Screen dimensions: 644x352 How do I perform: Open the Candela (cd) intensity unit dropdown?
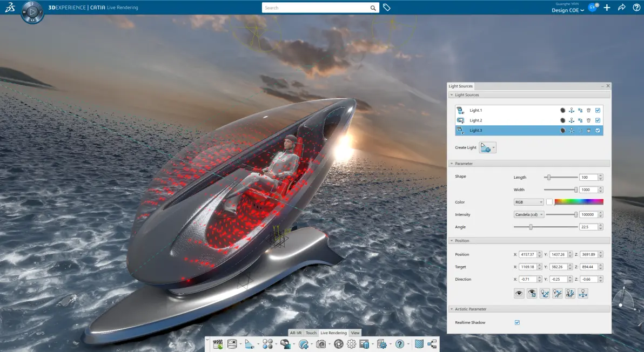coord(529,214)
